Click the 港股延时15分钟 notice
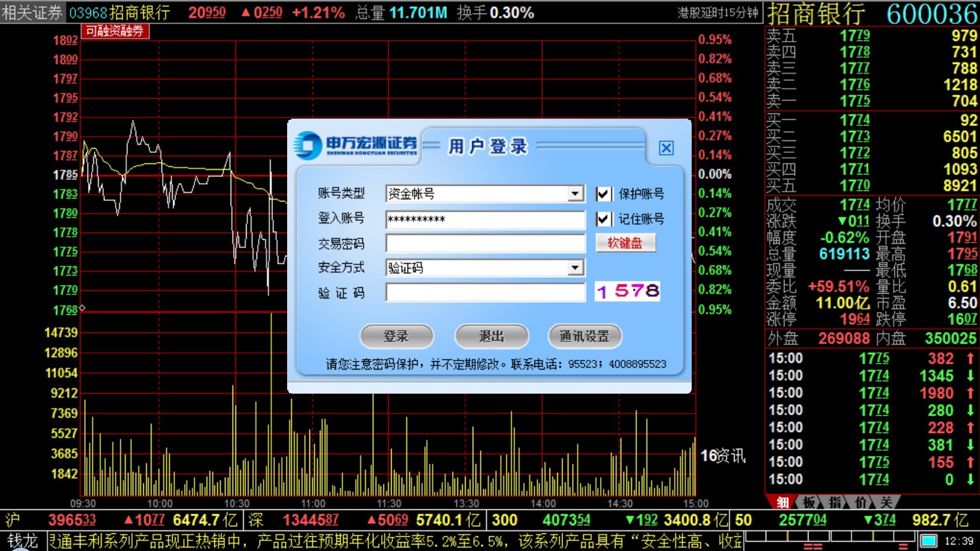Viewport: 980px width, 551px height. coord(717,13)
